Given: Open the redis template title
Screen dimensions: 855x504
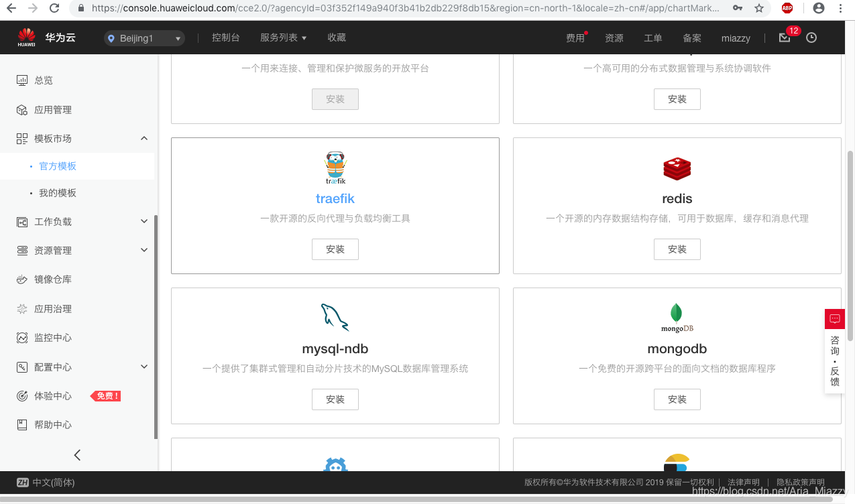Looking at the screenshot, I should pyautogui.click(x=677, y=199).
